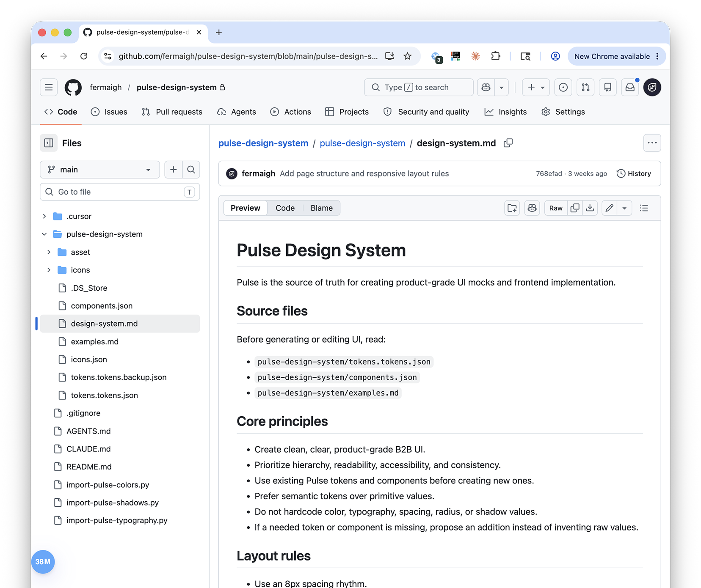Open the commit History
701x588 pixels.
(634, 173)
